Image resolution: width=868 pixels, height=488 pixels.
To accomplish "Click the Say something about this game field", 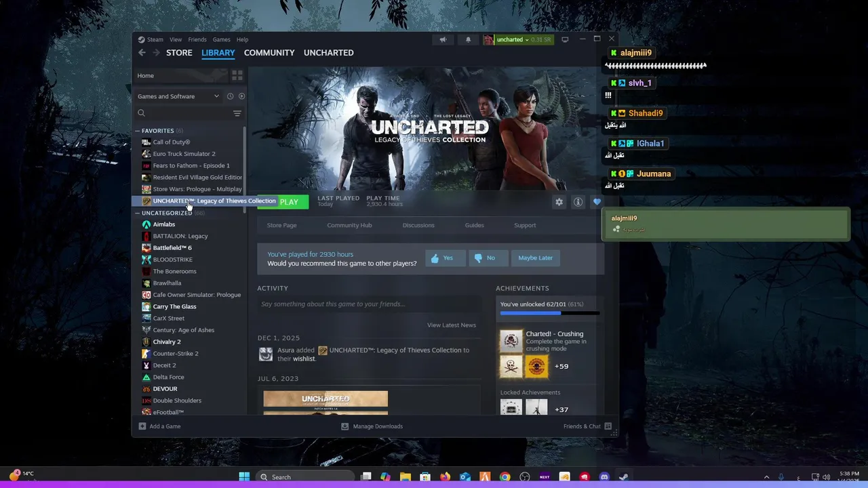I will (x=369, y=304).
